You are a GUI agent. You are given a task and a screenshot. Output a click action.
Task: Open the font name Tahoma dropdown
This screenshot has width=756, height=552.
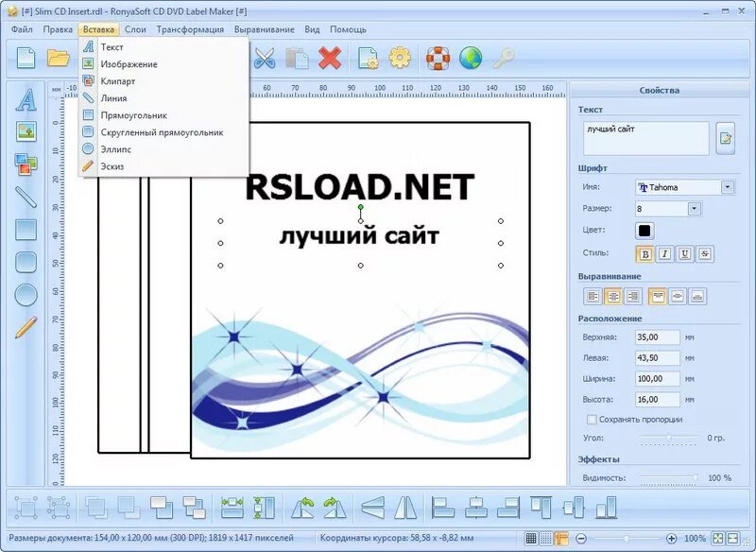[x=728, y=187]
